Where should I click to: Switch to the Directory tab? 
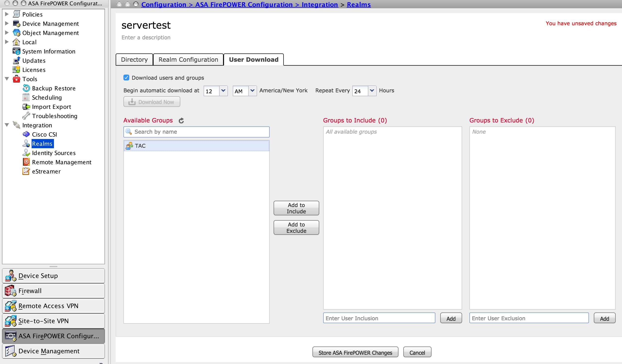[134, 59]
